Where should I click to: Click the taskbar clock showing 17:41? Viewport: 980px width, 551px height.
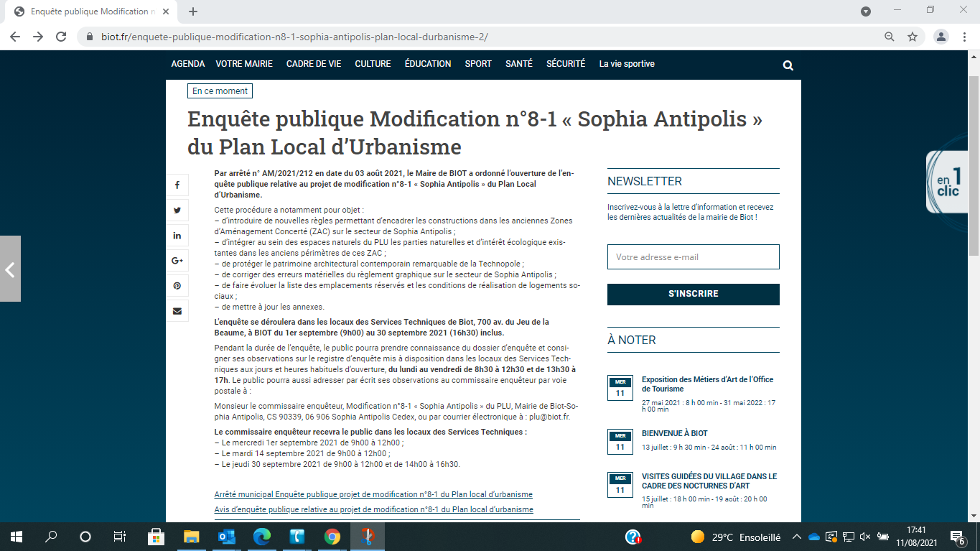point(915,537)
